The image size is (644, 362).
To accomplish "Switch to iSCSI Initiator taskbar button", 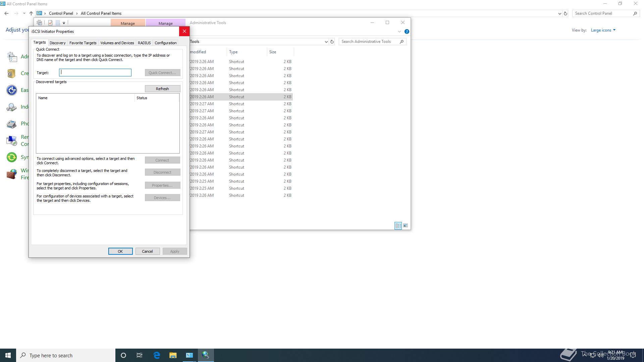I will [206, 355].
